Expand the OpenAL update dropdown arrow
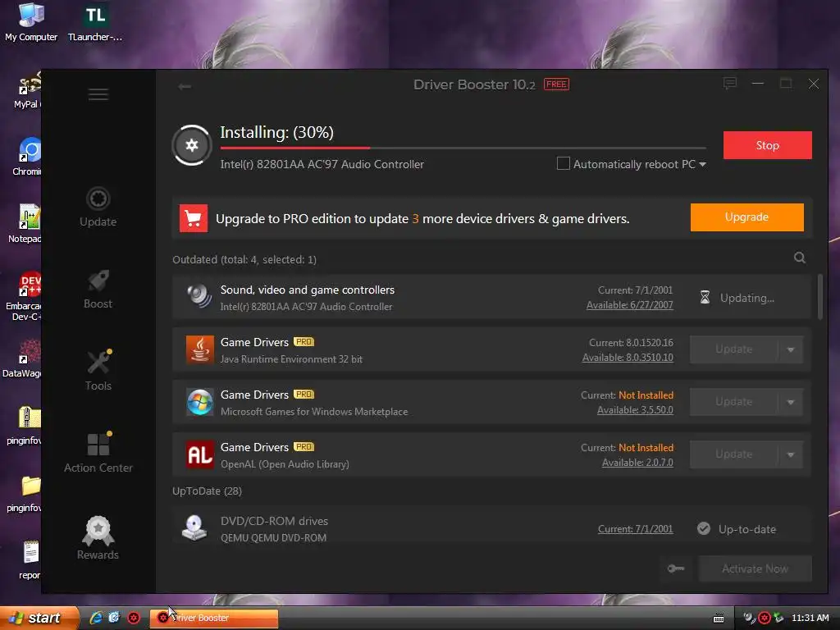The height and width of the screenshot is (630, 840). point(791,454)
